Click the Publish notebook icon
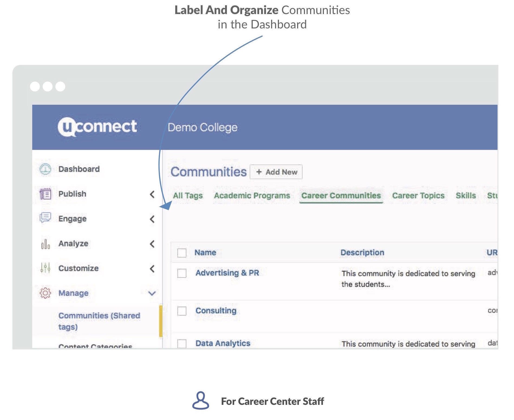This screenshot has height=420, width=514. (x=45, y=194)
